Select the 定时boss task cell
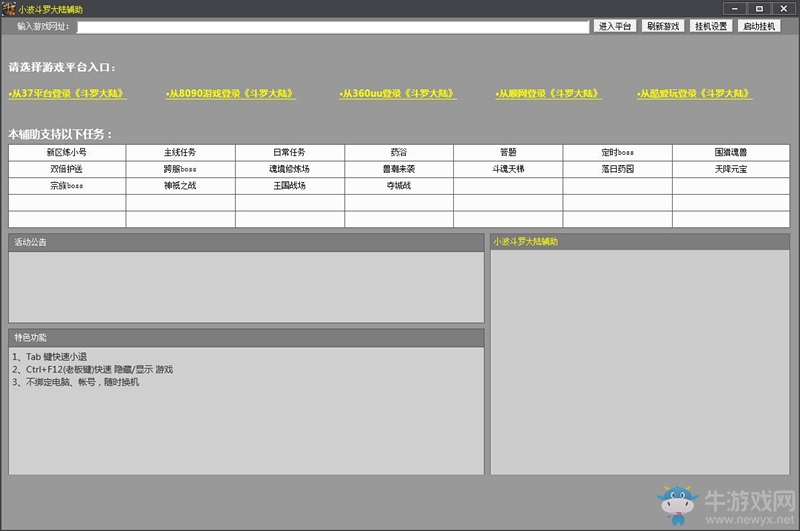 tap(617, 153)
